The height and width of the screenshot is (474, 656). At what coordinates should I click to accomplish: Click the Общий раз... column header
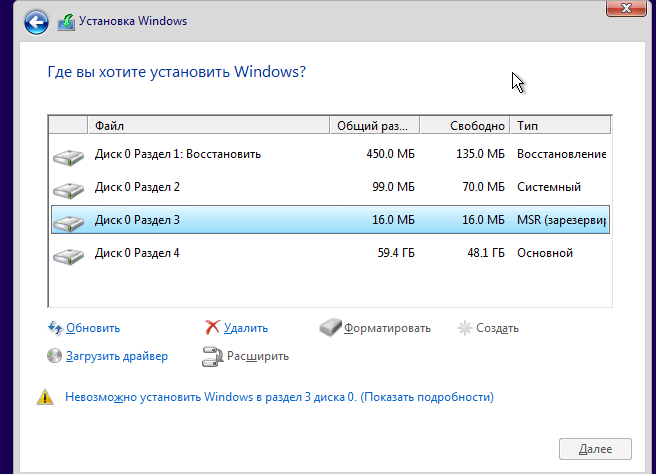375,126
